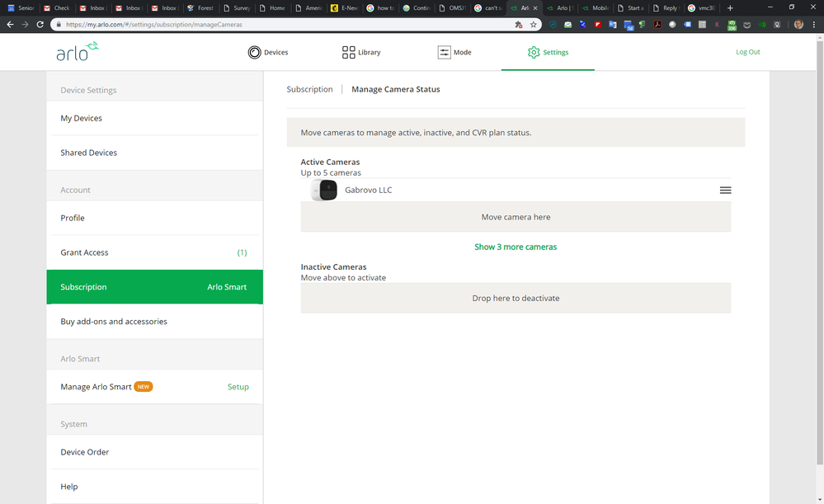Close the active Arlo tab
The height and width of the screenshot is (504, 824).
click(535, 8)
